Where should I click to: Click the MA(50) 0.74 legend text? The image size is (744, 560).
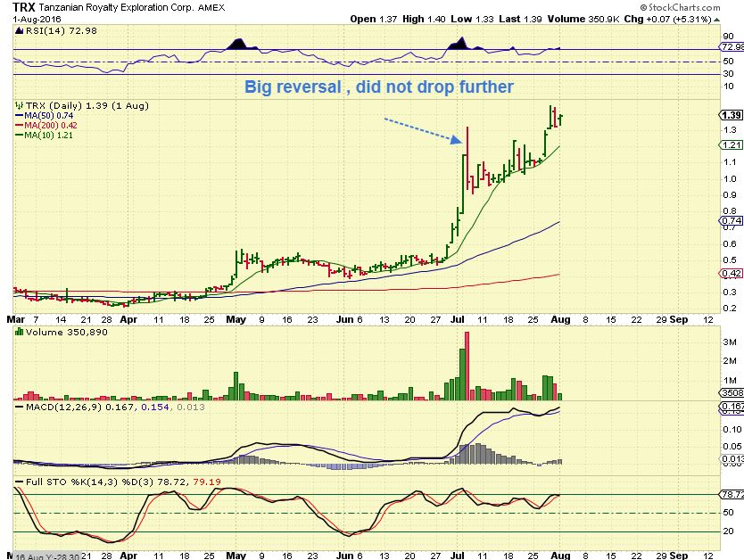49,116
